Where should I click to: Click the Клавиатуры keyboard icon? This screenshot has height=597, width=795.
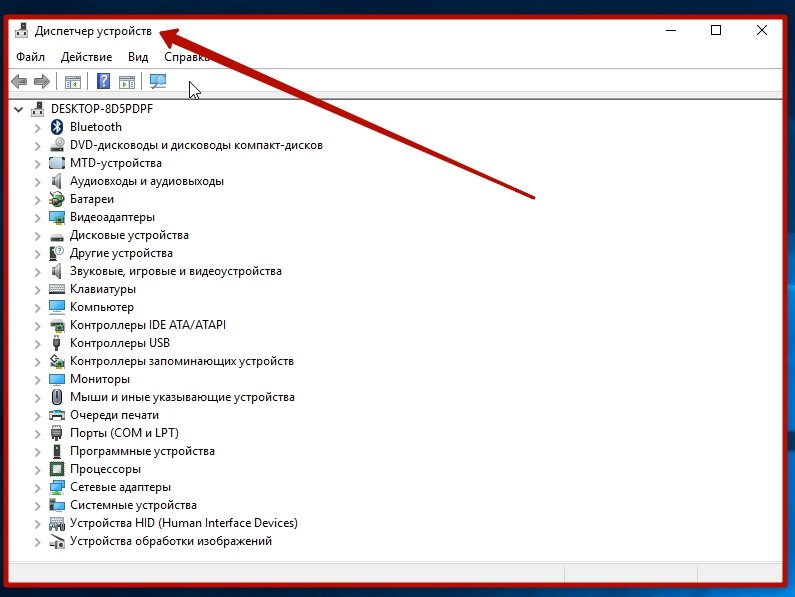[57, 289]
